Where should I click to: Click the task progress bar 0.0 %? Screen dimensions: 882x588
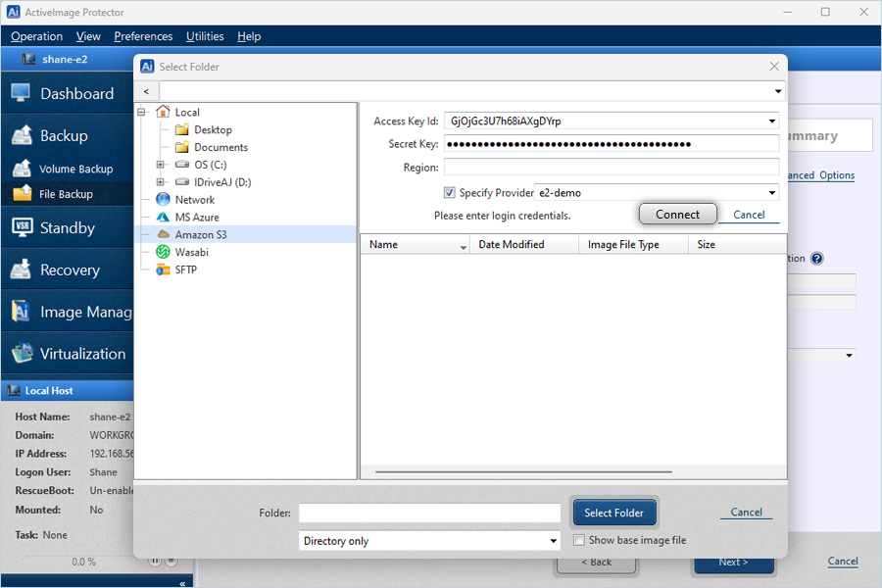(x=84, y=562)
